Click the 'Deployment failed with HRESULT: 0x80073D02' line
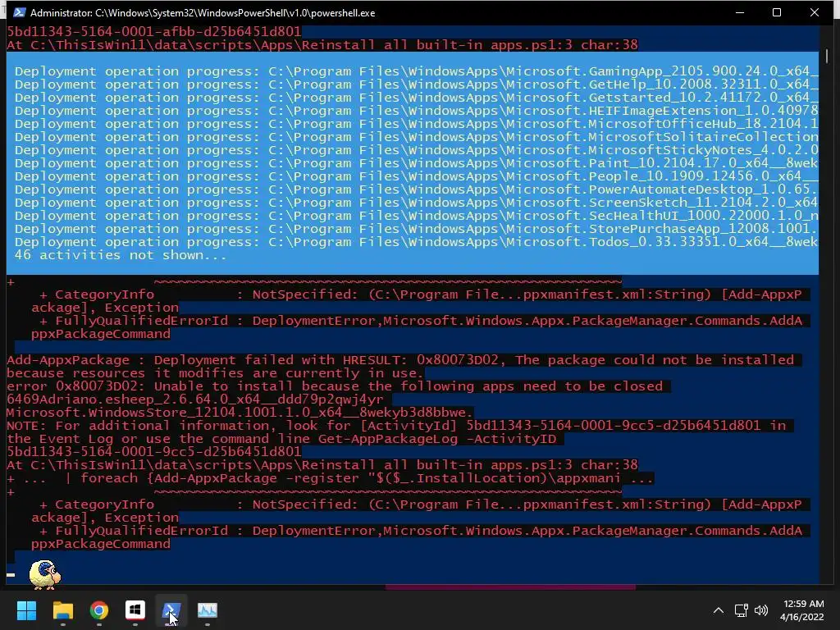This screenshot has height=630, width=840. [x=400, y=360]
